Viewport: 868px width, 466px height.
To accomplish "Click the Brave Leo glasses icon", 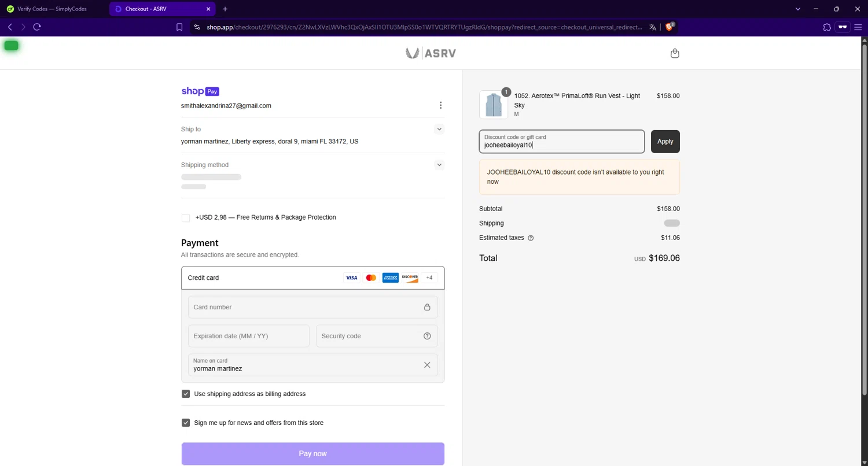I will pos(843,27).
